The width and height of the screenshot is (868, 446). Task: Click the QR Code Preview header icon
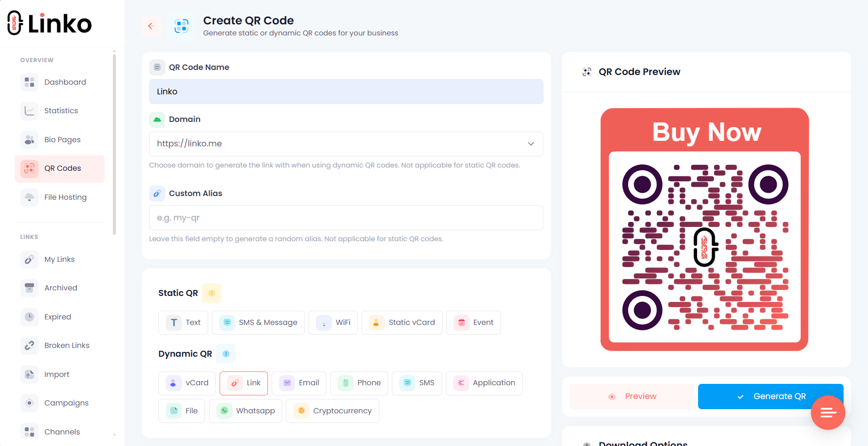587,72
